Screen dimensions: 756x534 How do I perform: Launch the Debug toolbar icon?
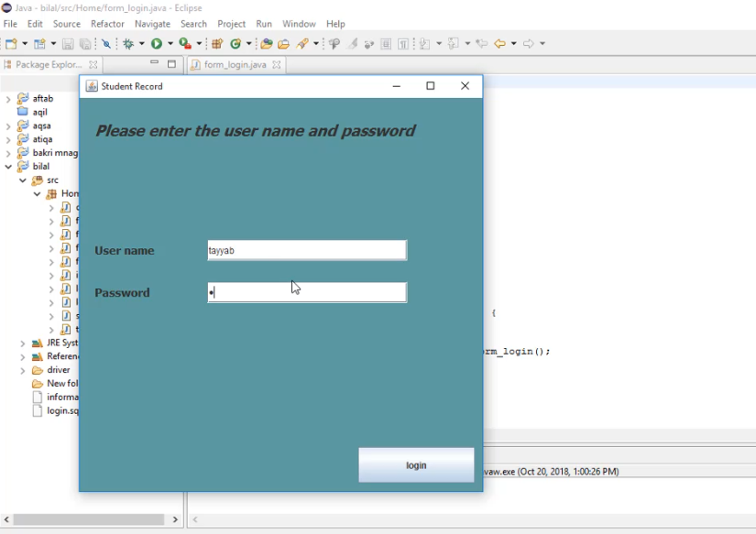point(127,42)
